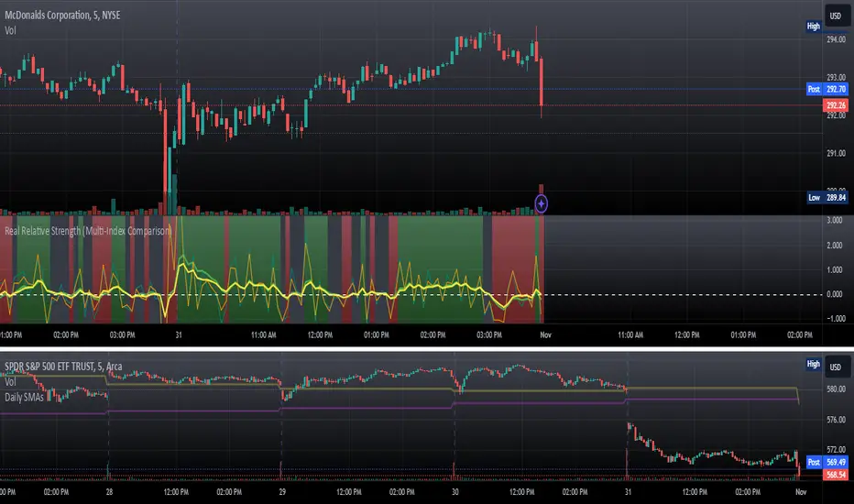This screenshot has width=854, height=504.
Task: Select the Daily SMAs indicator label
Action: [24, 397]
